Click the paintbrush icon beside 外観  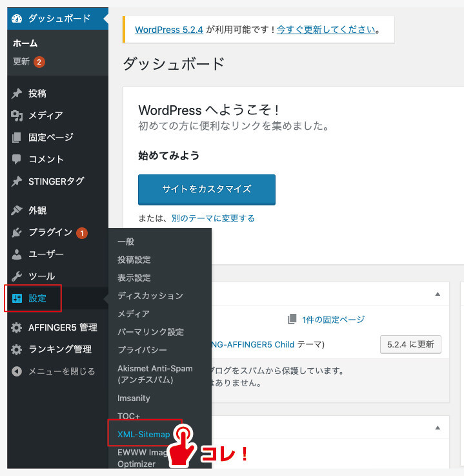[17, 211]
